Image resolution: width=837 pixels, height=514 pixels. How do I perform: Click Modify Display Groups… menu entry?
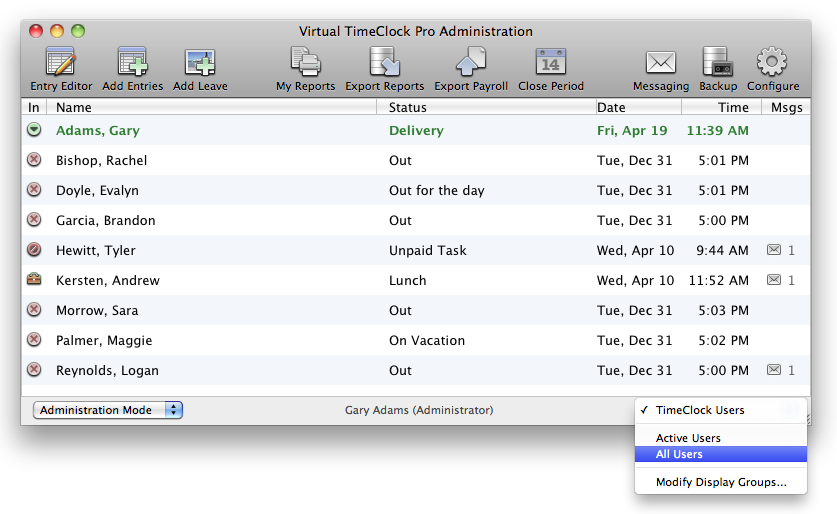(720, 482)
